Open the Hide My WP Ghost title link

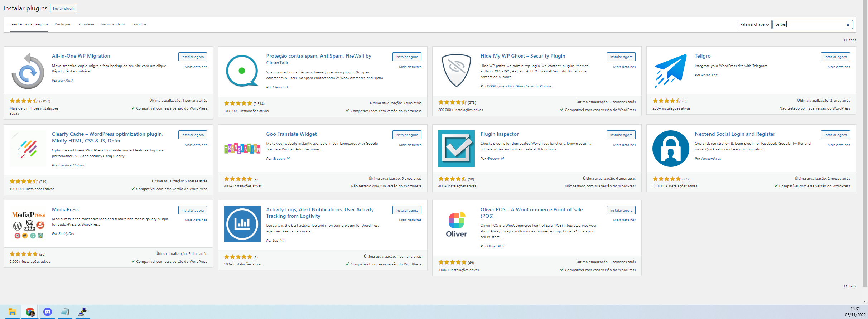pos(523,56)
